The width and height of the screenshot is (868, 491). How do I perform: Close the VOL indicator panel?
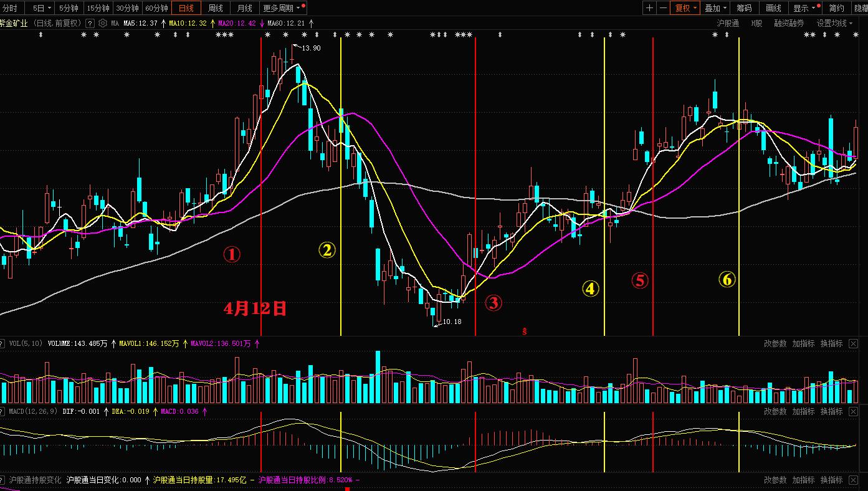point(853,343)
